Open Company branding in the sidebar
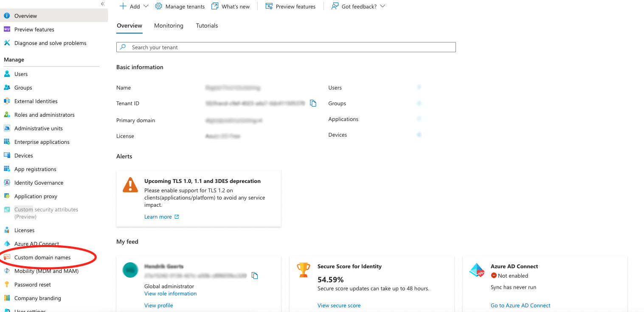Screen dimensions: 644x312 click(x=38, y=298)
